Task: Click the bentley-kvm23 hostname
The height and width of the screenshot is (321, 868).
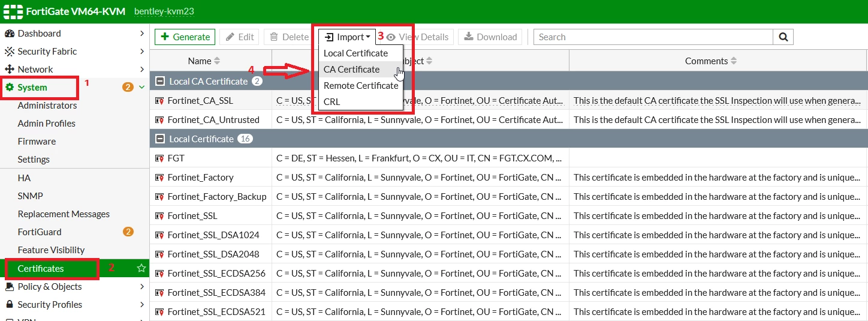Action: pos(164,11)
